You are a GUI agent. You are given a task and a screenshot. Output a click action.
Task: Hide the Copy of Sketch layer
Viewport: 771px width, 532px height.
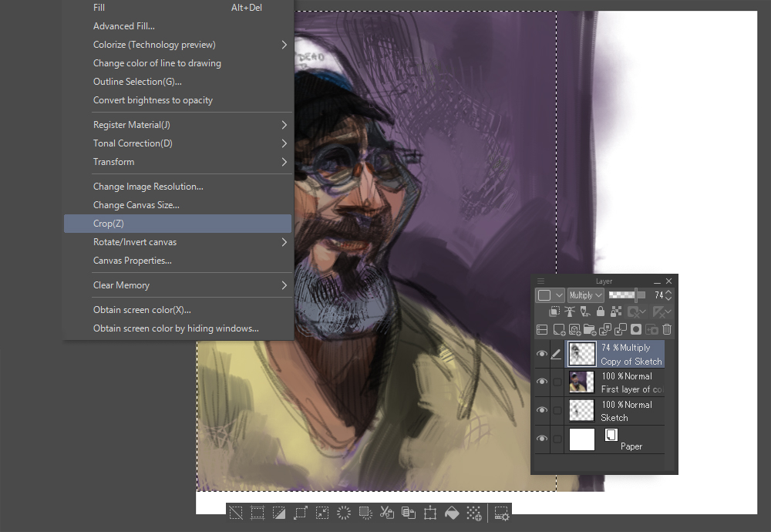(542, 354)
